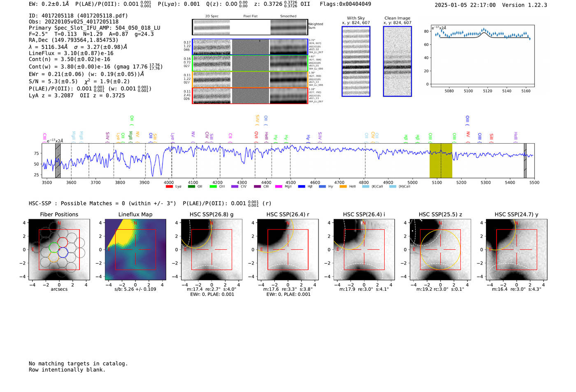The width and height of the screenshot is (576, 392).
Task: Click the orange fiber circle in Fiber Positions
Action: [x=54, y=257]
